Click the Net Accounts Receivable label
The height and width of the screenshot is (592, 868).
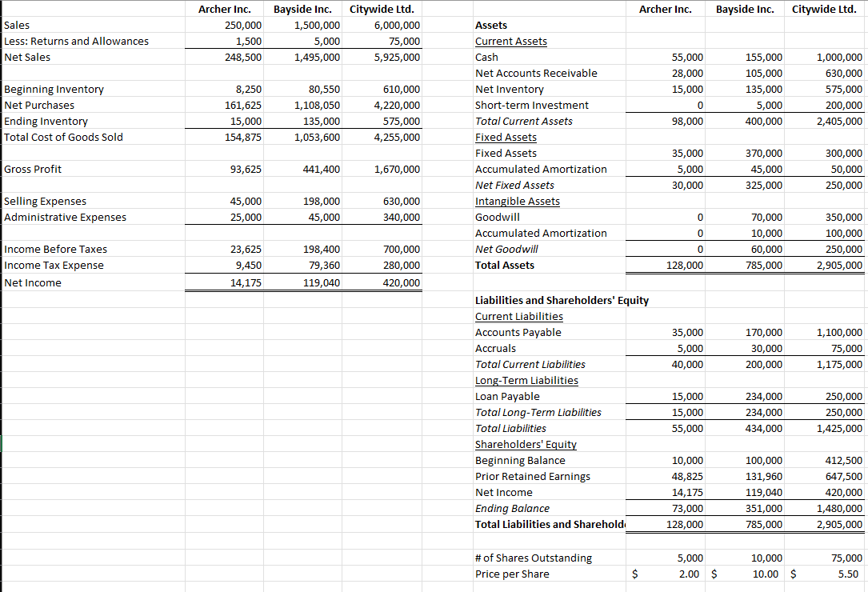536,73
